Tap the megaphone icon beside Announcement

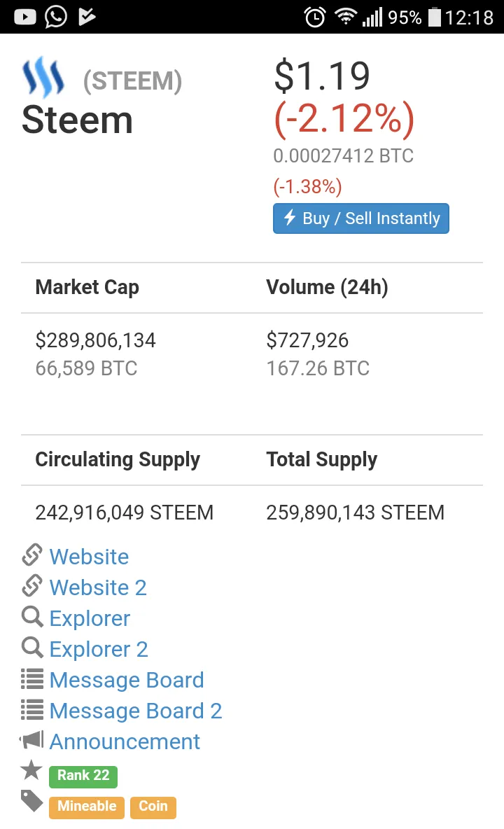tap(31, 739)
